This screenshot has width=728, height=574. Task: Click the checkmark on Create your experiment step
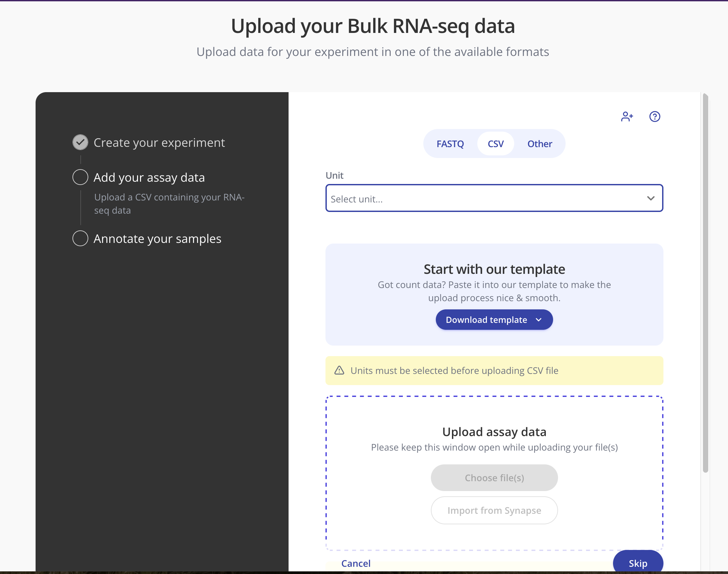[x=80, y=142]
